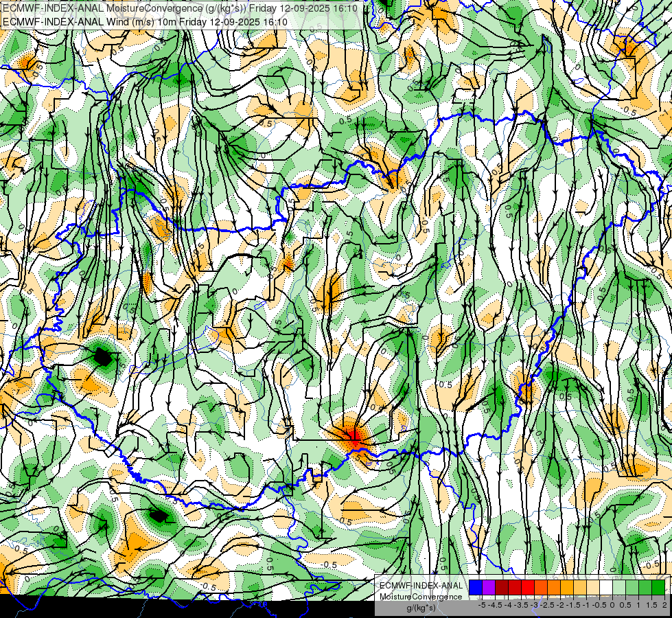Click the -5 tick label in the legend

(x=482, y=605)
